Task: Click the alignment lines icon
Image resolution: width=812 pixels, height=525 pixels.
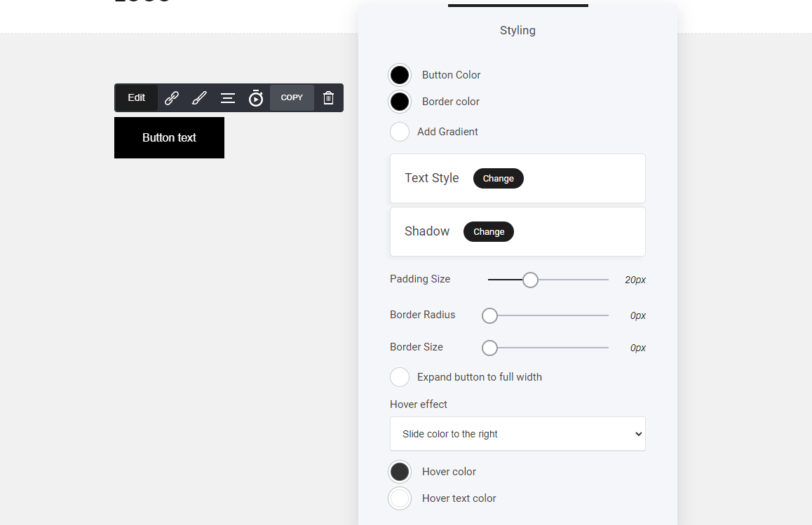Action: tap(228, 98)
